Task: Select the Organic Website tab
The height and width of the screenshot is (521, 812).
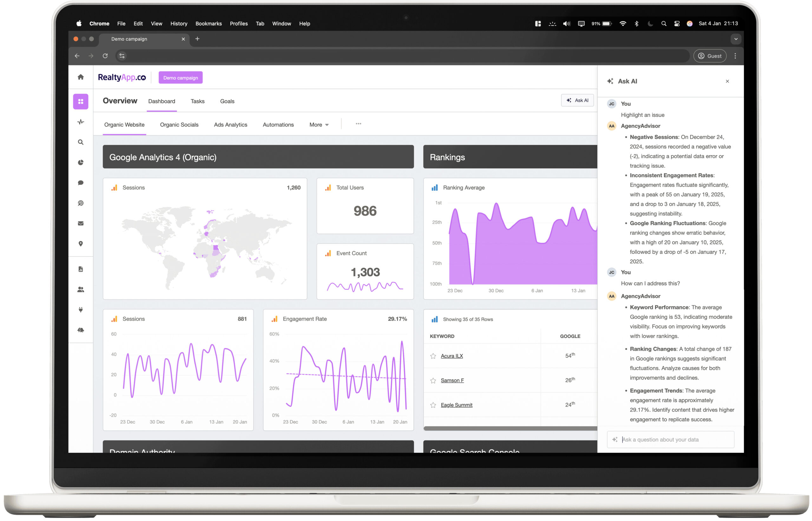Action: pyautogui.click(x=124, y=125)
